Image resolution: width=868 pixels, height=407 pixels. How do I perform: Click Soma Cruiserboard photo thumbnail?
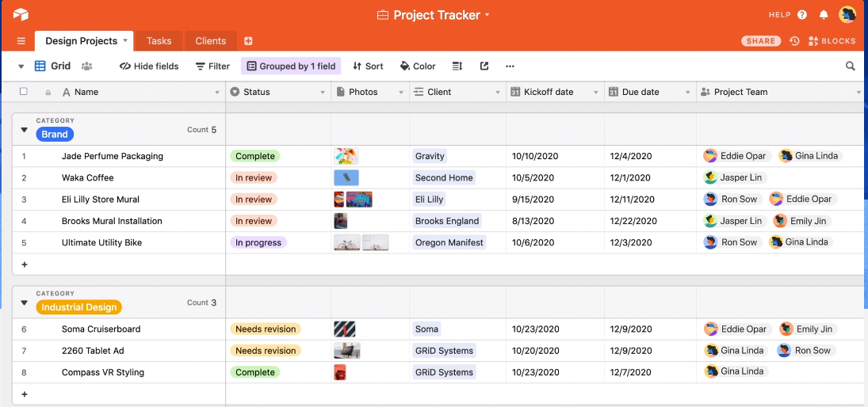344,329
